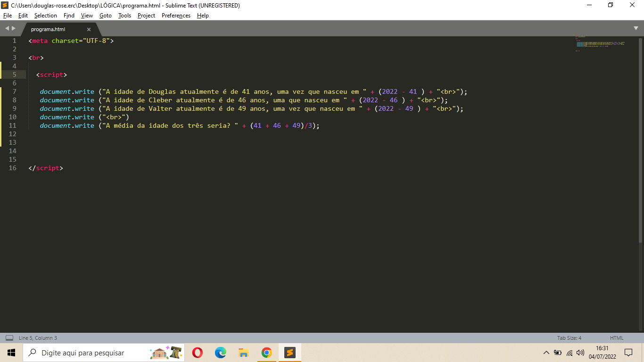The image size is (644, 362).
Task: Go to next tab arrow
Action: [x=14, y=29]
